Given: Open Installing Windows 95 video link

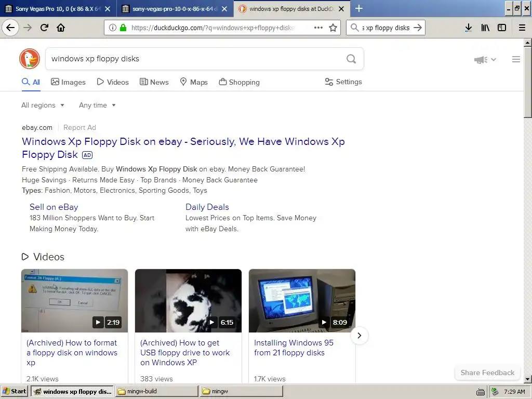Looking at the screenshot, I should coord(294,348).
